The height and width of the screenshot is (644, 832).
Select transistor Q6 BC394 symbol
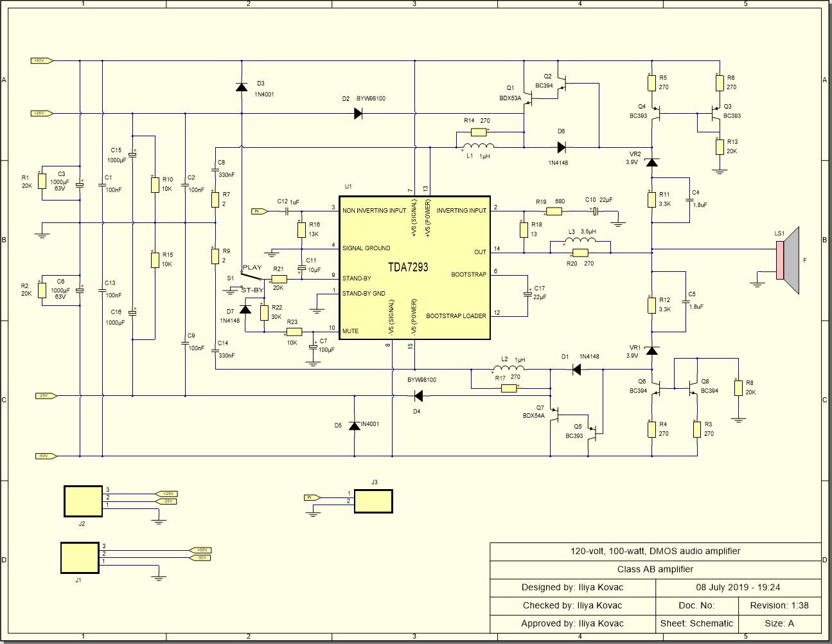pos(656,389)
